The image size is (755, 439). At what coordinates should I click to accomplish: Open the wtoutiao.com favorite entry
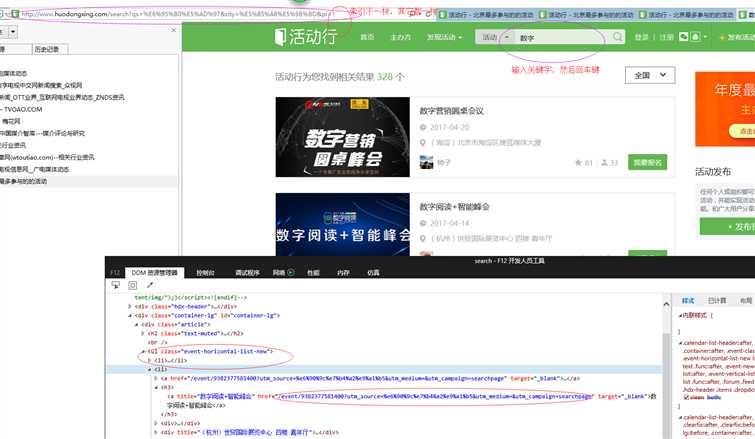tap(47, 157)
